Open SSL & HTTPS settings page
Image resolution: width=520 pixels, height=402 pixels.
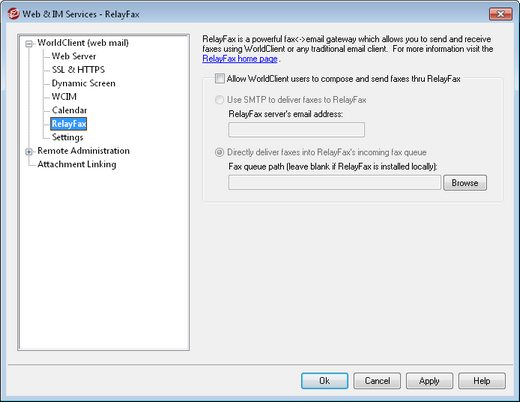pos(78,70)
